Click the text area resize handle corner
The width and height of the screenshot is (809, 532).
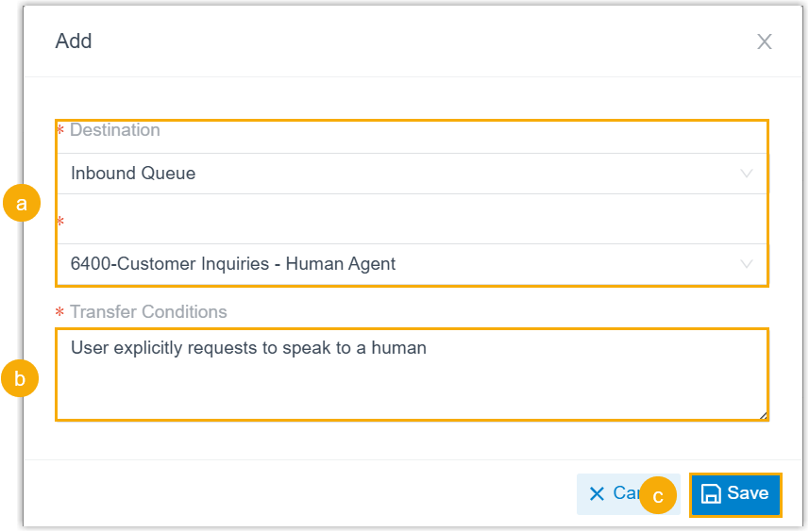[x=763, y=414]
